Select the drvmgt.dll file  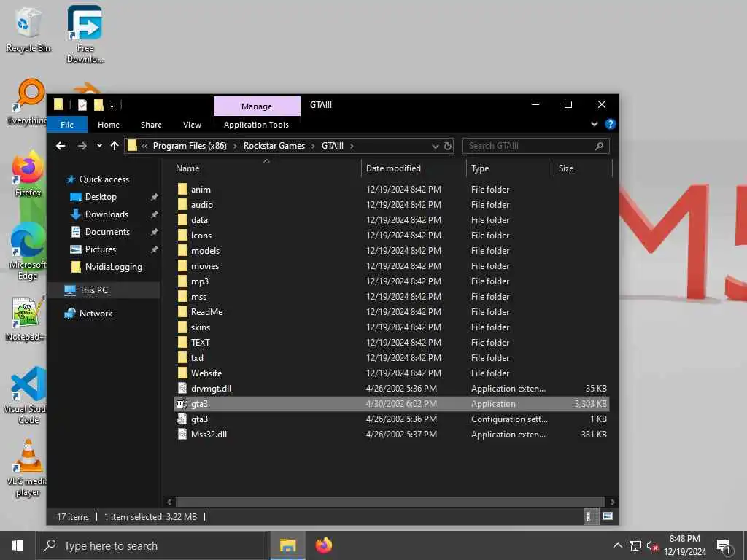pyautogui.click(x=392, y=389)
